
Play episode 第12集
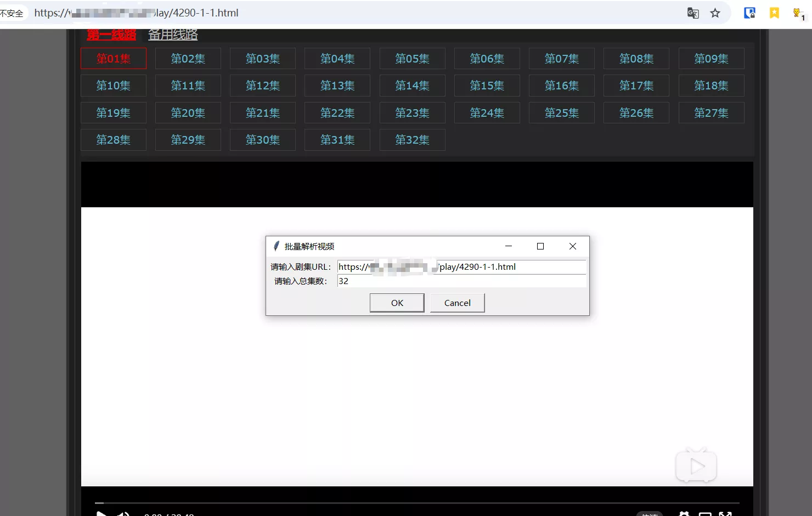(263, 86)
